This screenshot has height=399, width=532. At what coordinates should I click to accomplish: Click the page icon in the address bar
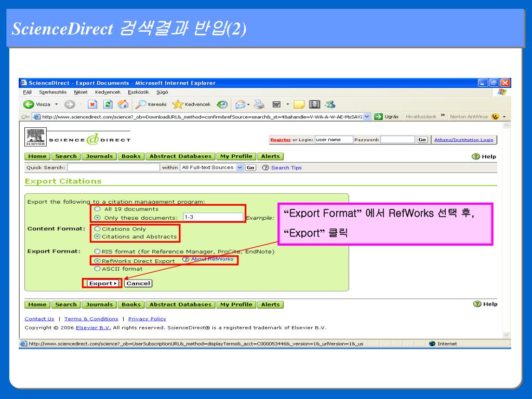(37, 117)
